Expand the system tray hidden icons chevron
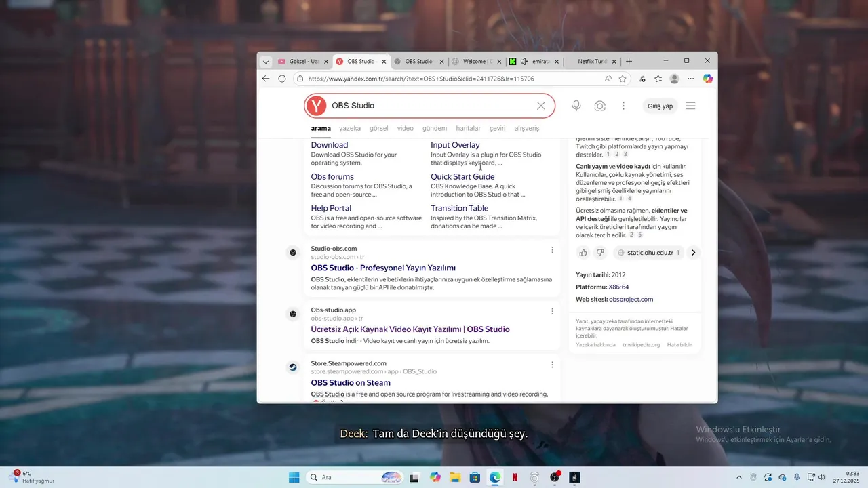This screenshot has height=488, width=868. tap(739, 478)
